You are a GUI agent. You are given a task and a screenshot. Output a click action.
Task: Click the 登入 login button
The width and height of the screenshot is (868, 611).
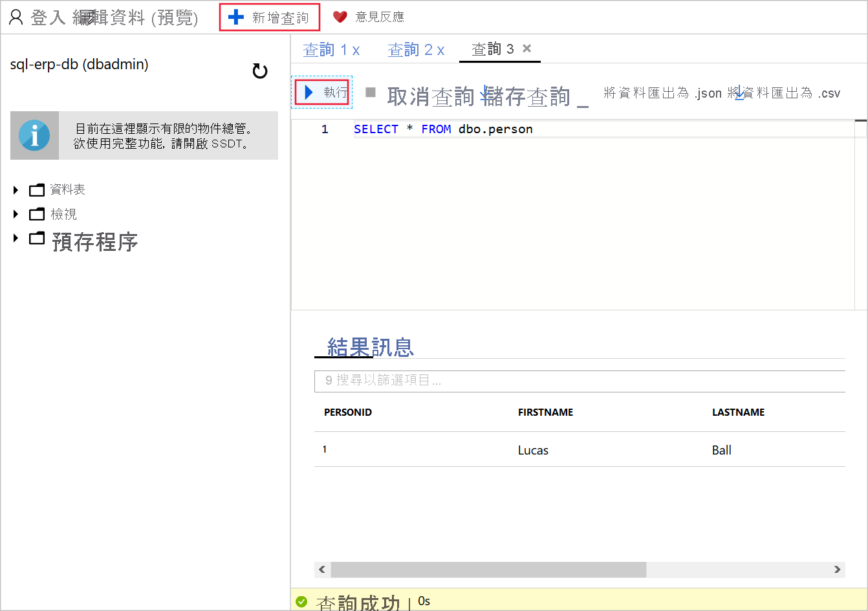(x=48, y=17)
